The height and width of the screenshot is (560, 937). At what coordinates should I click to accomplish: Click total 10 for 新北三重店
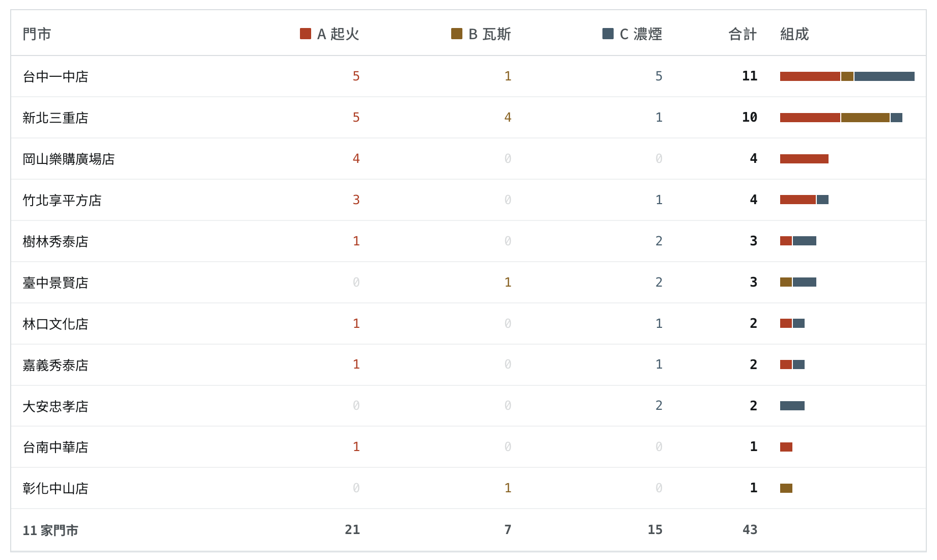750,117
